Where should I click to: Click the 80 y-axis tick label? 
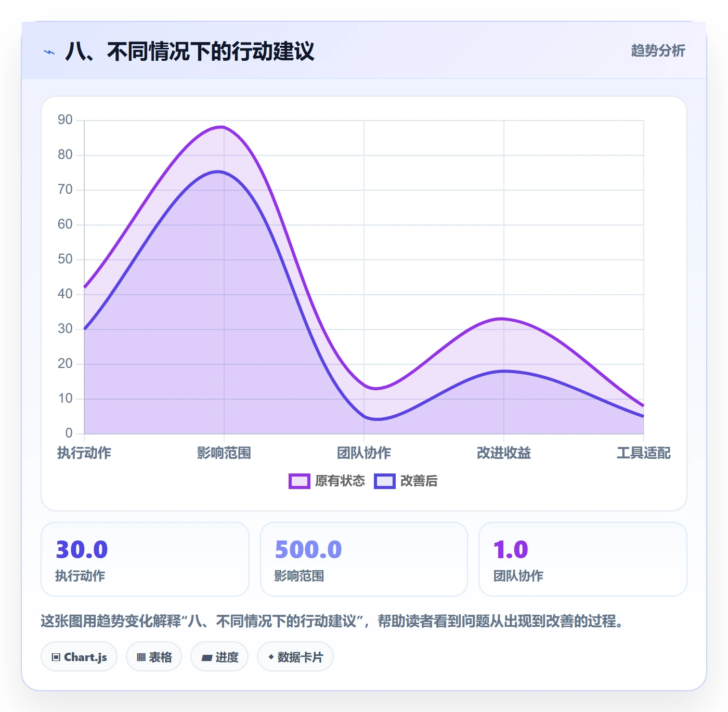coord(66,155)
